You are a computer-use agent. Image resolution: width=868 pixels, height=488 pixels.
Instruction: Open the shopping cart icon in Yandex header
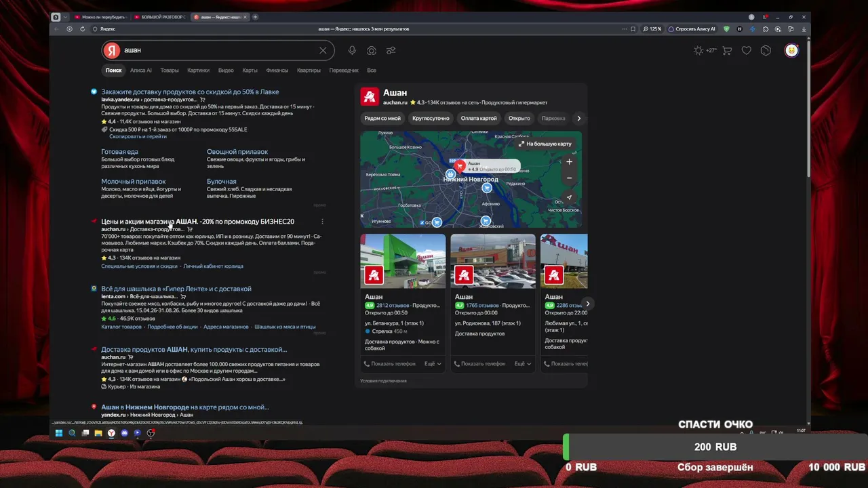[x=727, y=50]
